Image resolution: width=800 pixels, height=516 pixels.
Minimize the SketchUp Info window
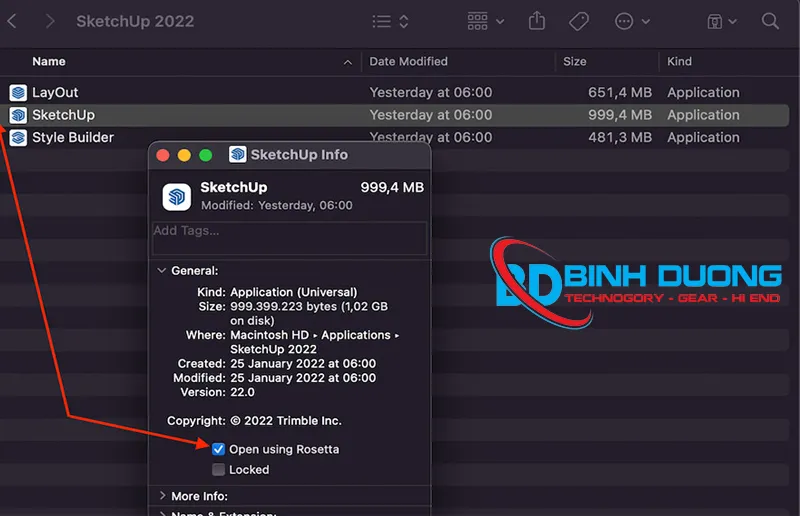click(x=184, y=155)
